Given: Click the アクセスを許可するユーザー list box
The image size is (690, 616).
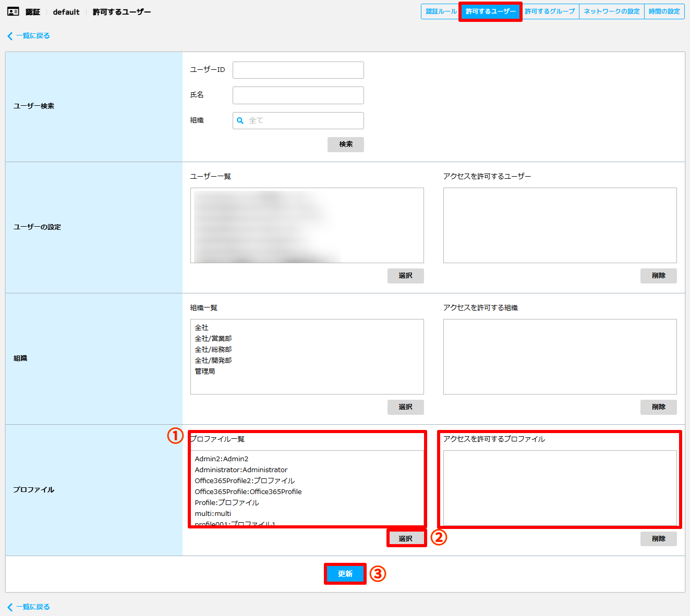Looking at the screenshot, I should click(x=560, y=226).
